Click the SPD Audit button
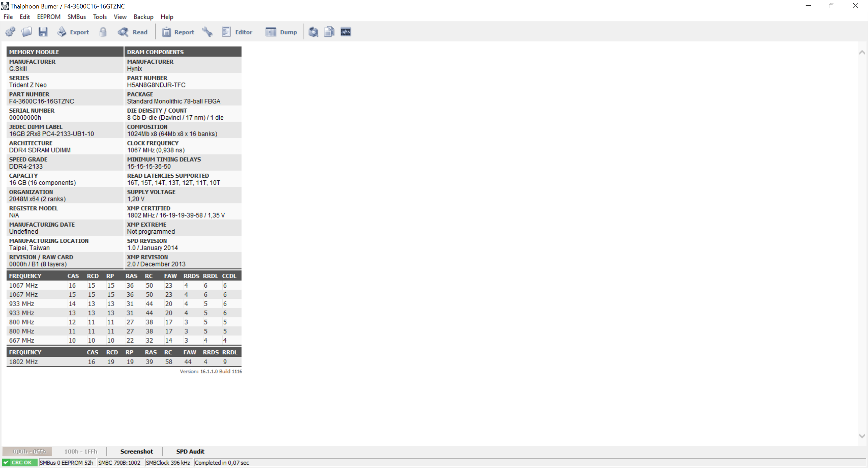The height and width of the screenshot is (468, 868). click(x=190, y=451)
